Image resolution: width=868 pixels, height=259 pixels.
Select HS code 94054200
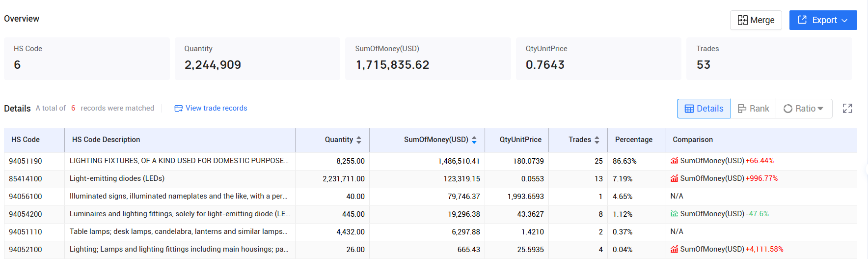pyautogui.click(x=26, y=214)
